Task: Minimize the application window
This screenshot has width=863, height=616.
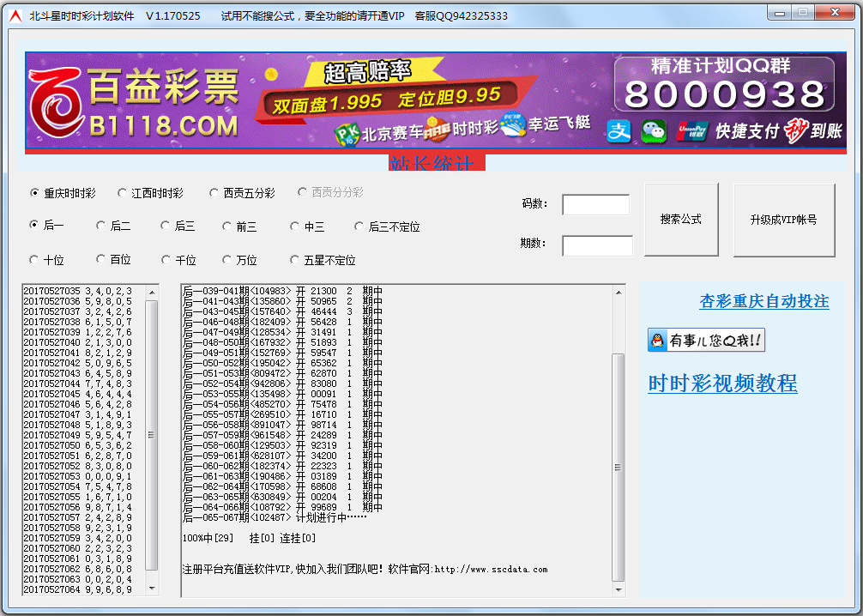Action: click(x=780, y=12)
